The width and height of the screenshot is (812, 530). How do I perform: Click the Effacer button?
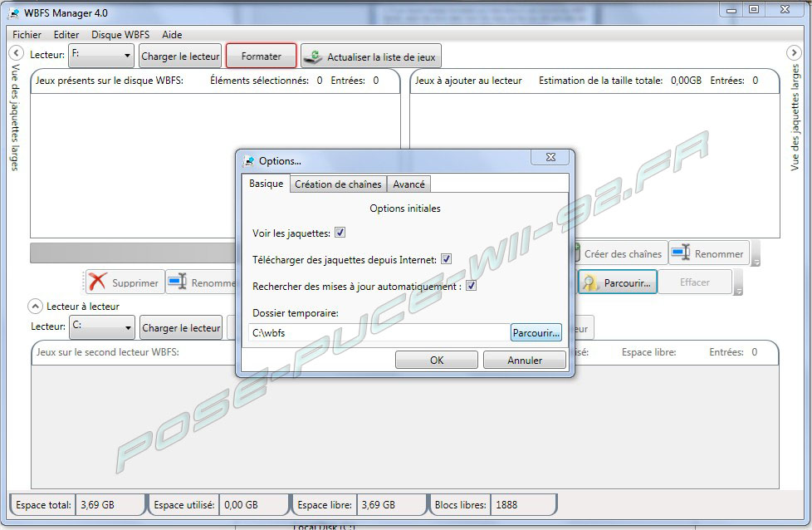[694, 282]
